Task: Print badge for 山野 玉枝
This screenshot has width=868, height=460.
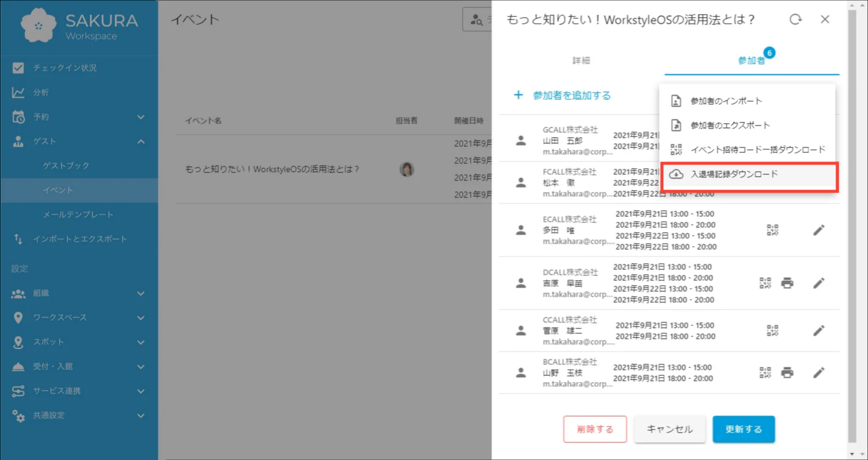Action: coord(788,372)
